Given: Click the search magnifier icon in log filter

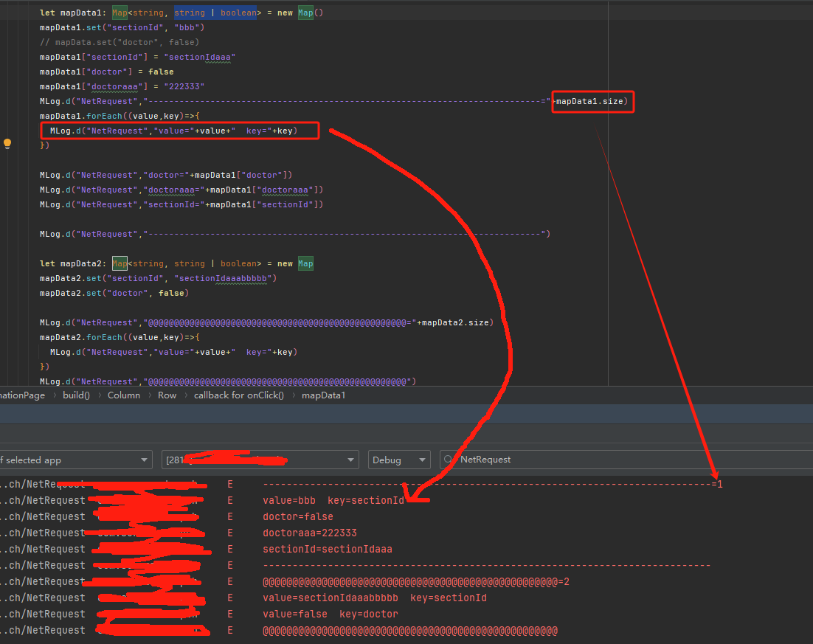Looking at the screenshot, I should click(449, 460).
